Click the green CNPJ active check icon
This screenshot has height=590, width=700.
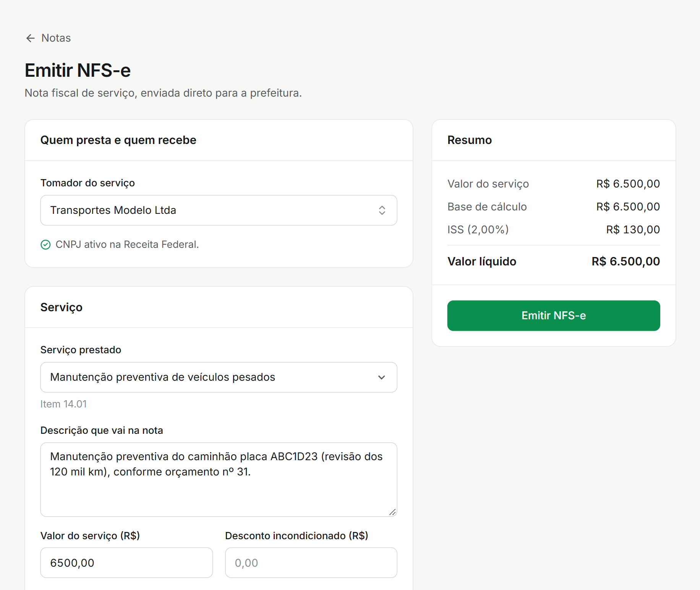(x=45, y=245)
